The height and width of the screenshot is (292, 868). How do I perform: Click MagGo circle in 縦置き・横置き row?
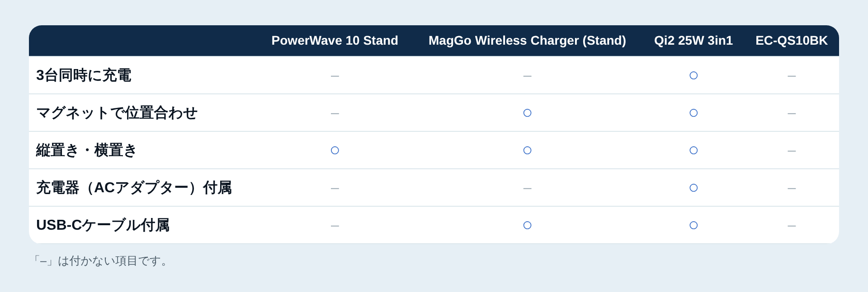(x=527, y=150)
